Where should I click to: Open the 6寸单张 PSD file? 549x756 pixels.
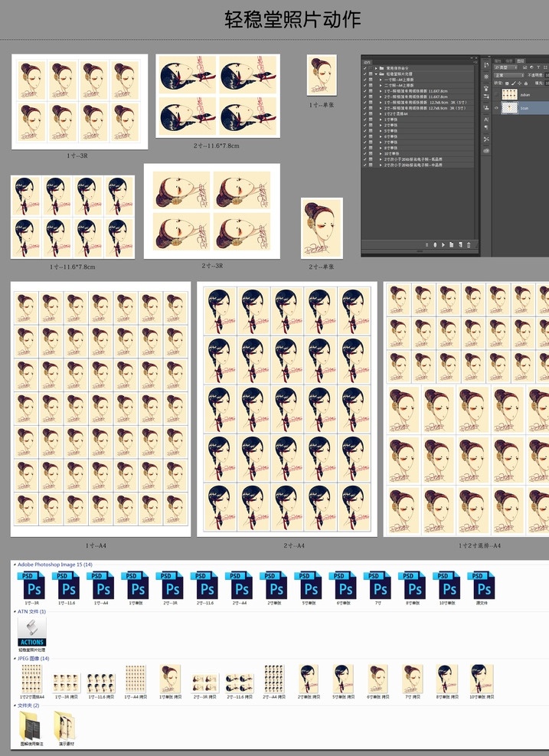coord(344,585)
